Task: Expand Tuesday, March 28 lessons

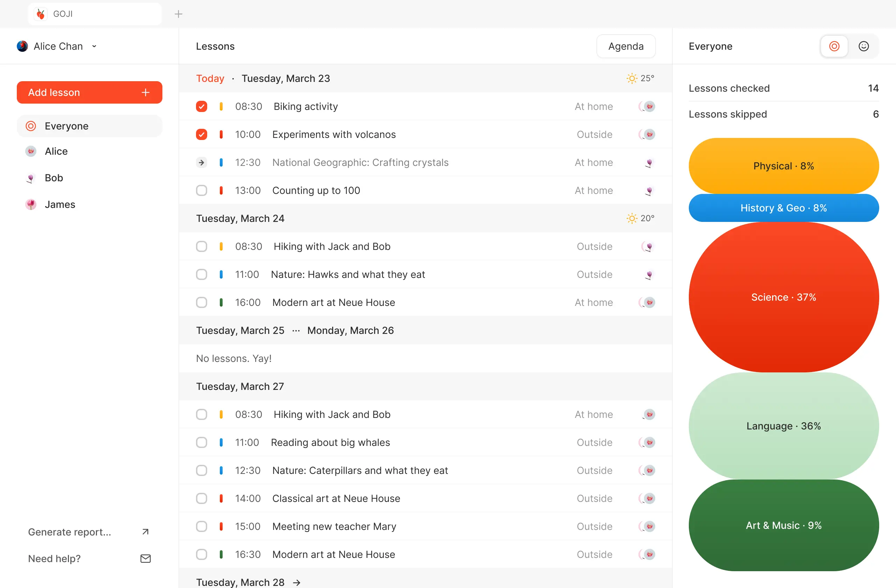Action: pos(296,582)
